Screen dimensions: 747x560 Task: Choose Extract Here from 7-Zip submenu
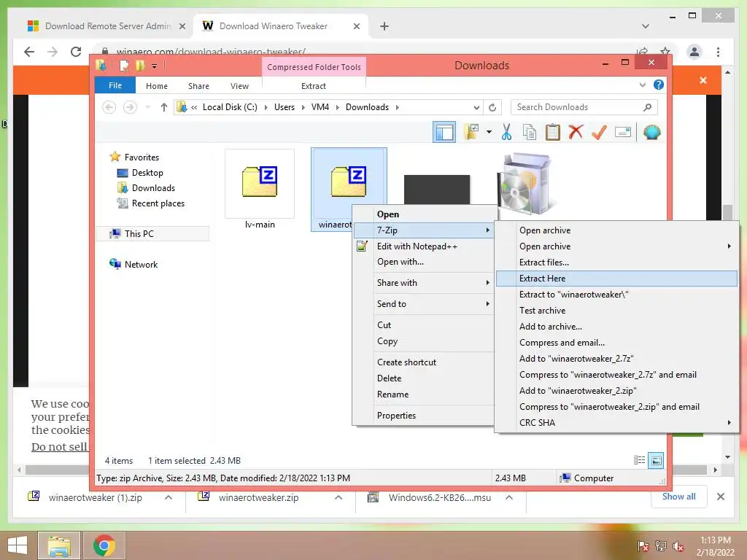[x=616, y=278]
